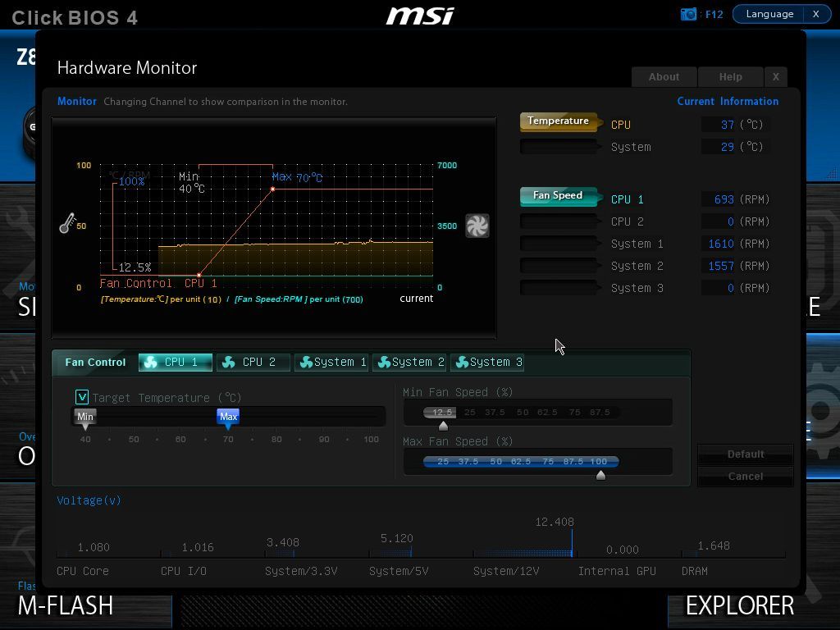This screenshot has height=630, width=840.
Task: Click the System/12V voltage label
Action: (506, 571)
